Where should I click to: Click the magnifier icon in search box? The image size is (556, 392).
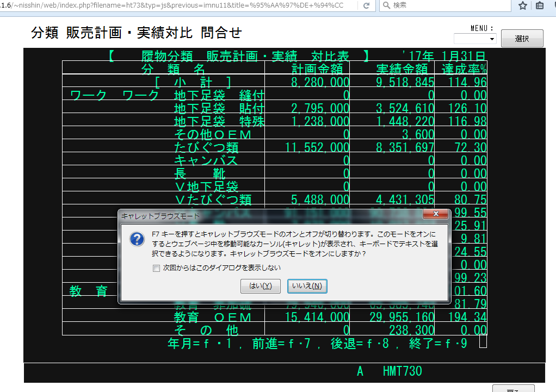pyautogui.click(x=386, y=5)
